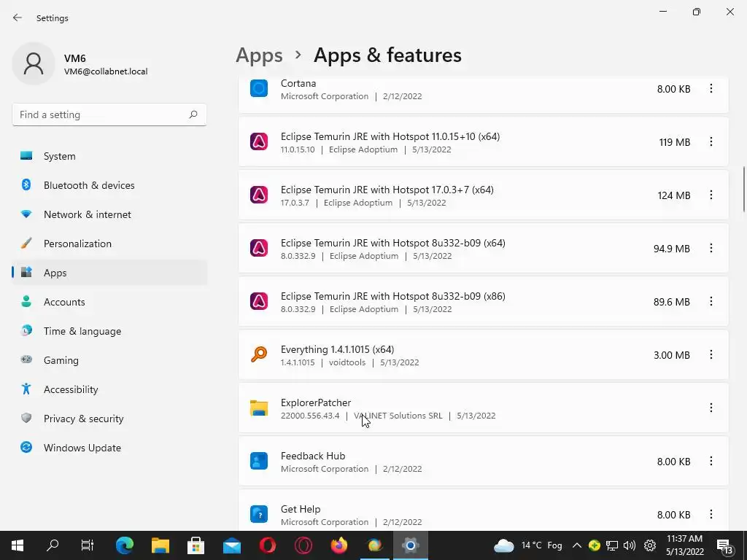Image resolution: width=747 pixels, height=560 pixels.
Task: Open the Accessibility settings category
Action: (109, 389)
